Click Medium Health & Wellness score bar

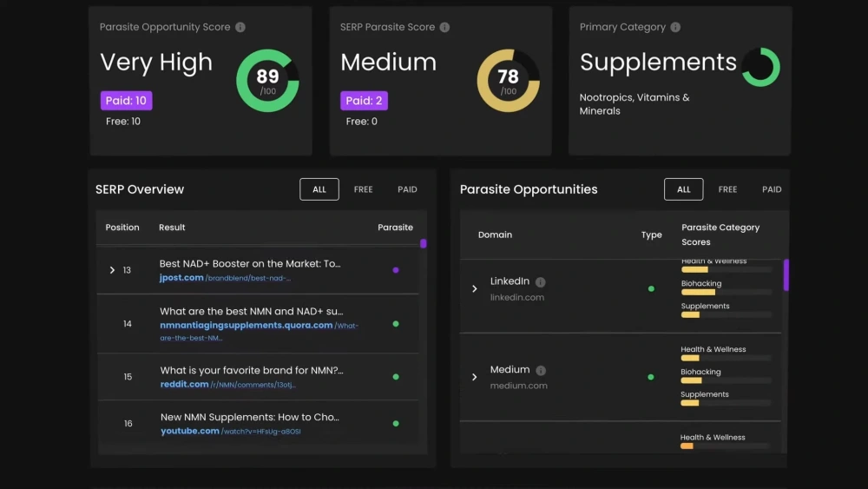click(x=726, y=359)
